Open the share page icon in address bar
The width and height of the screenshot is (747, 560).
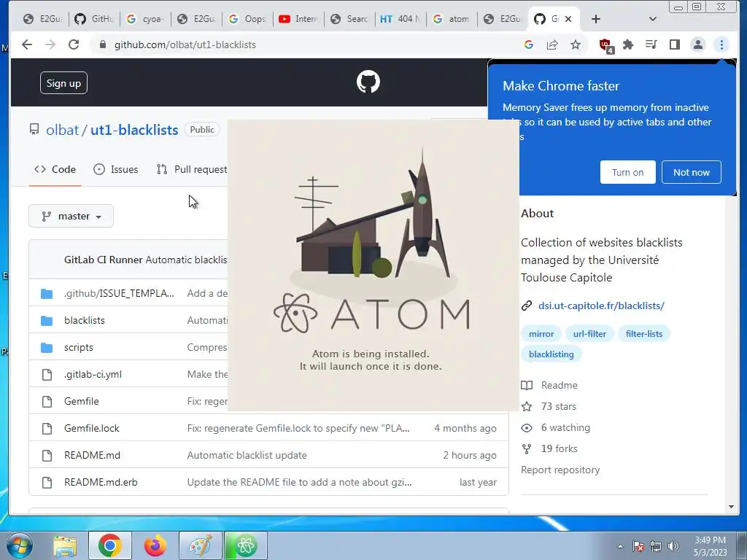[552, 44]
